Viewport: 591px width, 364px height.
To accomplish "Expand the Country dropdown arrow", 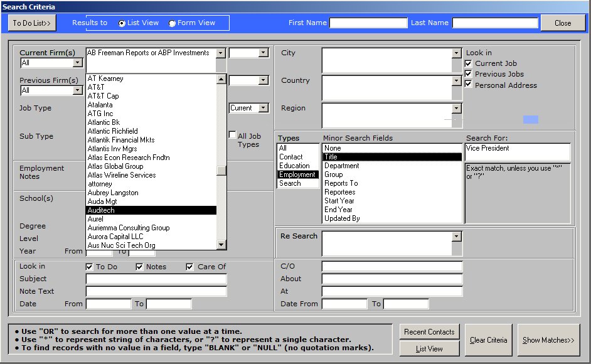I will tap(457, 81).
